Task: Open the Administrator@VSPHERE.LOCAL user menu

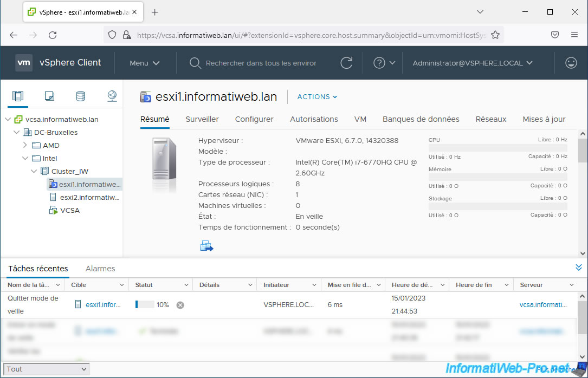Action: [473, 63]
